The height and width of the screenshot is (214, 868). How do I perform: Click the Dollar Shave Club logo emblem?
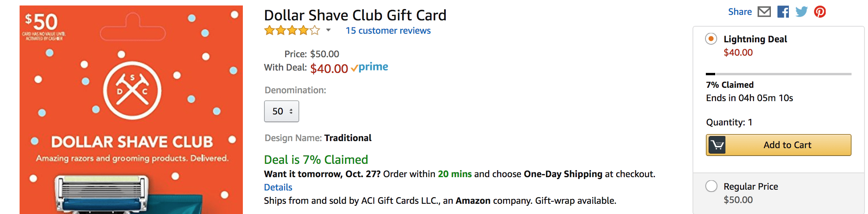(132, 91)
